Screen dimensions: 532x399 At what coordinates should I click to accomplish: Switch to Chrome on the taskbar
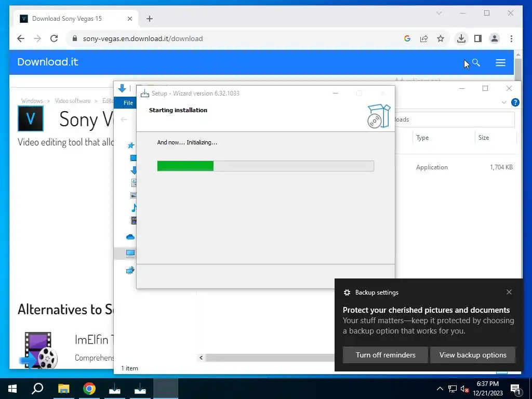click(x=89, y=389)
